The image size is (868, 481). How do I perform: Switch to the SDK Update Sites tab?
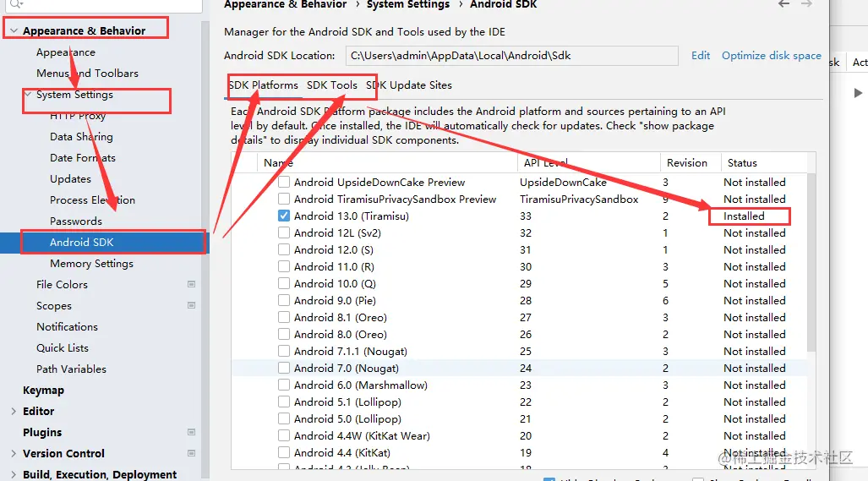(x=409, y=85)
